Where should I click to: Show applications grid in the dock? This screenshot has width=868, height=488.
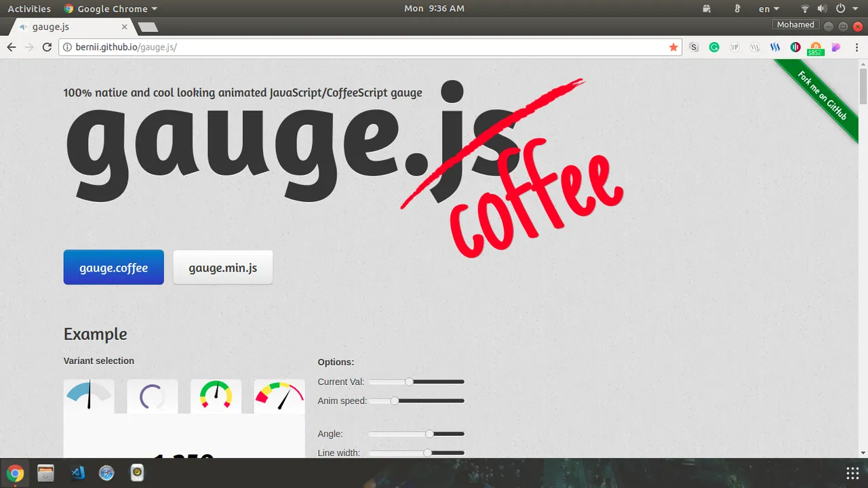coord(852,473)
